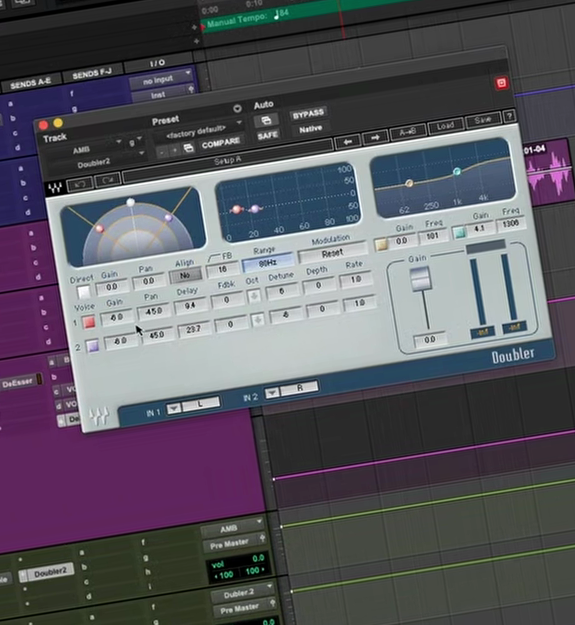
Task: Click Voice 2 octave down arrow
Action: tap(258, 320)
